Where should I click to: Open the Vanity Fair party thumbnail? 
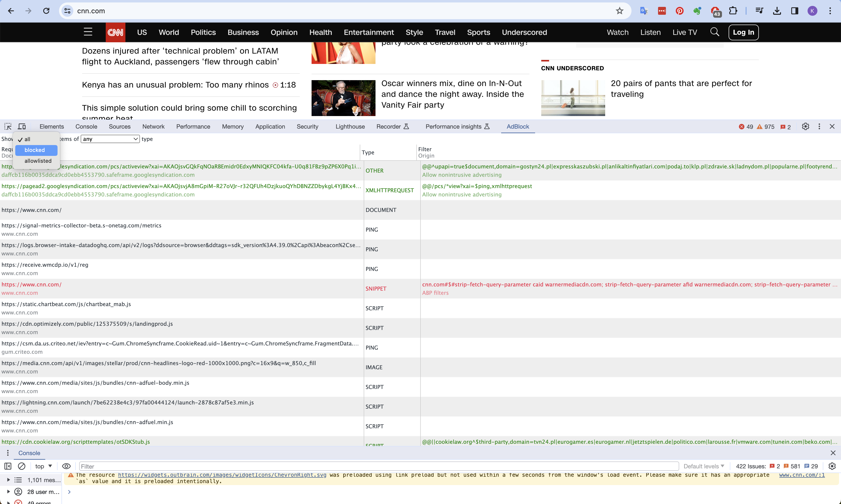pyautogui.click(x=343, y=98)
